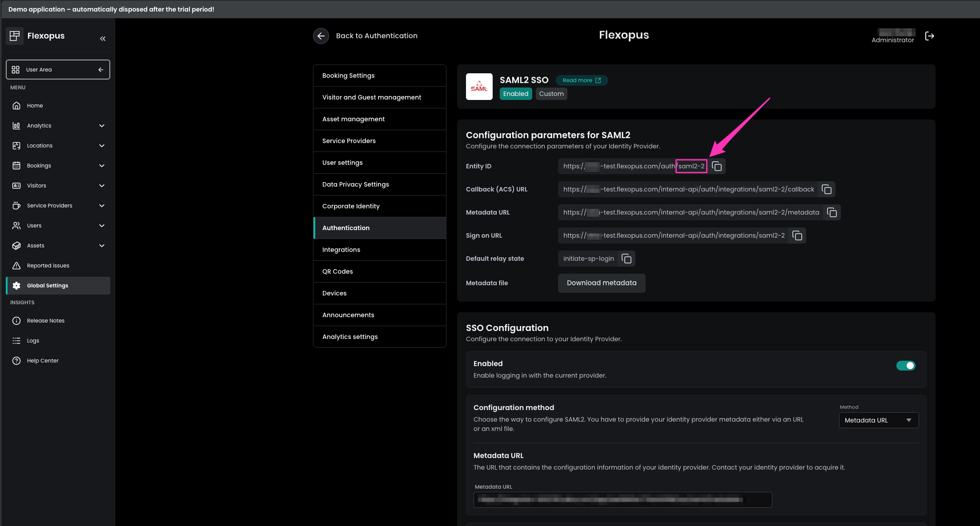Open the Read more link
This screenshot has width=980, height=526.
point(582,80)
